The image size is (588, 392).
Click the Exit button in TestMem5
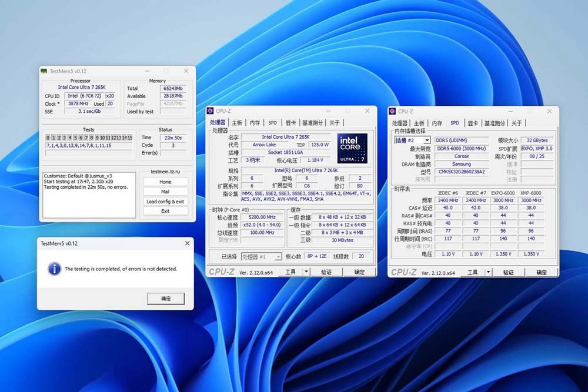pos(165,211)
